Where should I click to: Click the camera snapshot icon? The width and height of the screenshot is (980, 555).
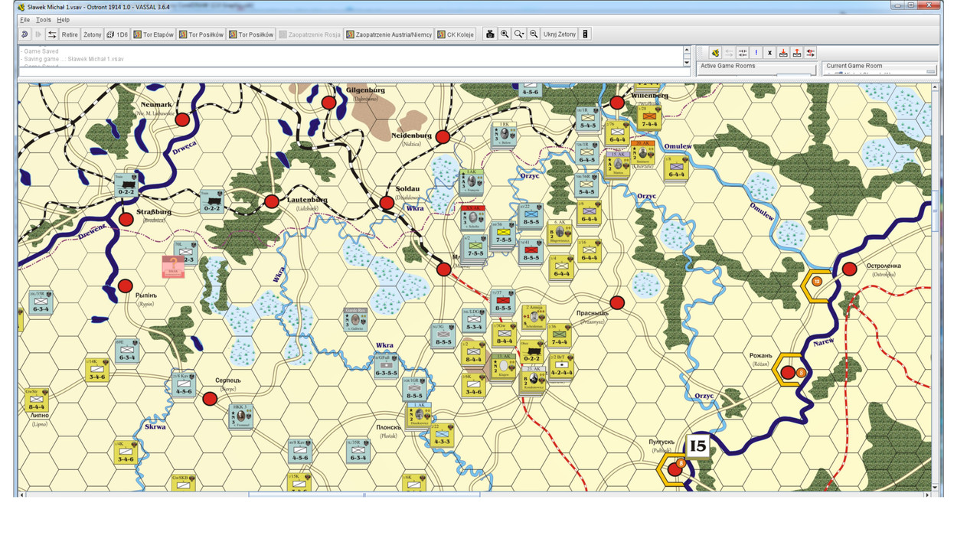491,34
